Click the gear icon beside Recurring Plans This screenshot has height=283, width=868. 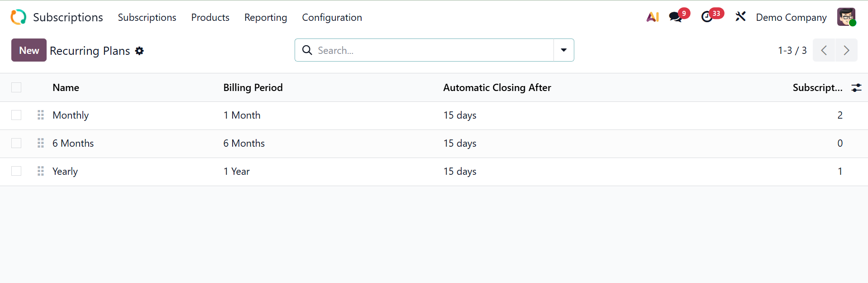pos(139,51)
